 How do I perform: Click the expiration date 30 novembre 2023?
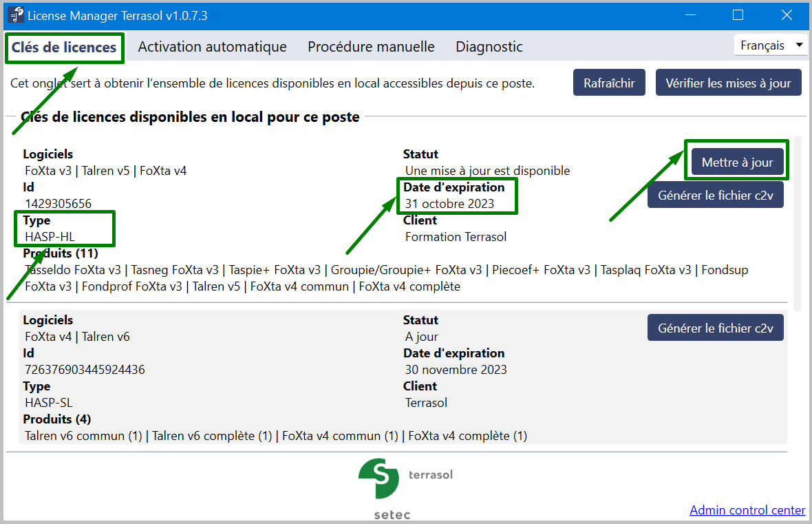click(456, 370)
